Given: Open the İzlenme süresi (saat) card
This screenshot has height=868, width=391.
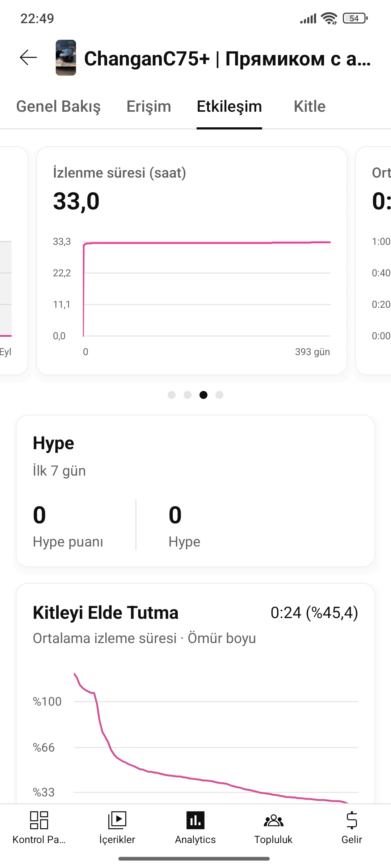Looking at the screenshot, I should coord(192,261).
